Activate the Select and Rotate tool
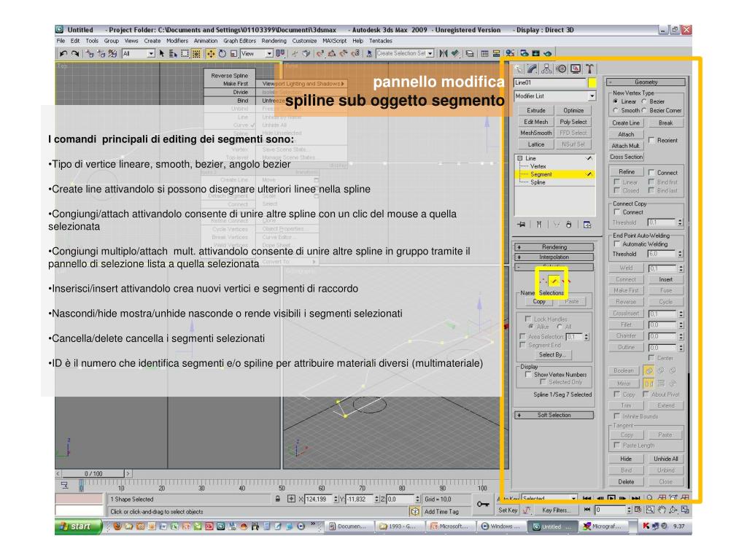 [222, 54]
